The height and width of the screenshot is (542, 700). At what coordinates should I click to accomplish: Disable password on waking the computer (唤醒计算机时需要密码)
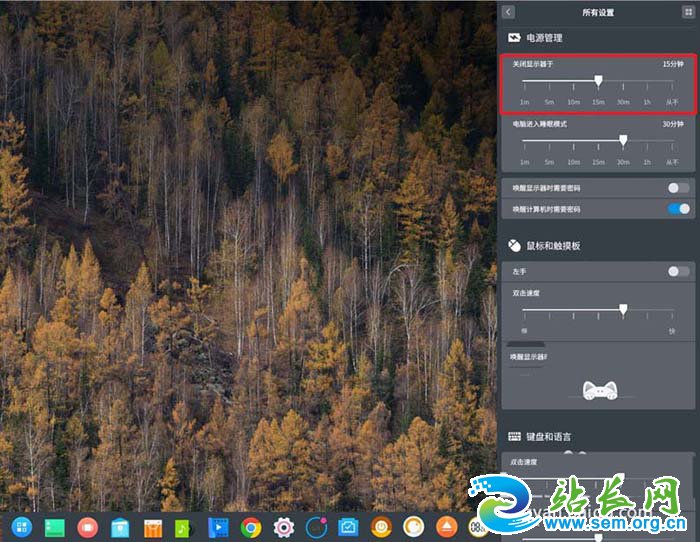tap(679, 209)
